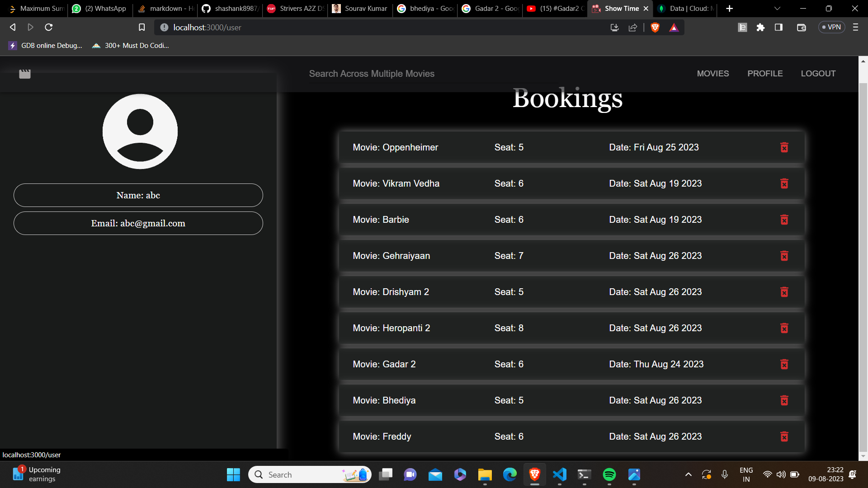The height and width of the screenshot is (488, 868).
Task: Toggle the browser sidebar panel
Action: click(x=778, y=28)
